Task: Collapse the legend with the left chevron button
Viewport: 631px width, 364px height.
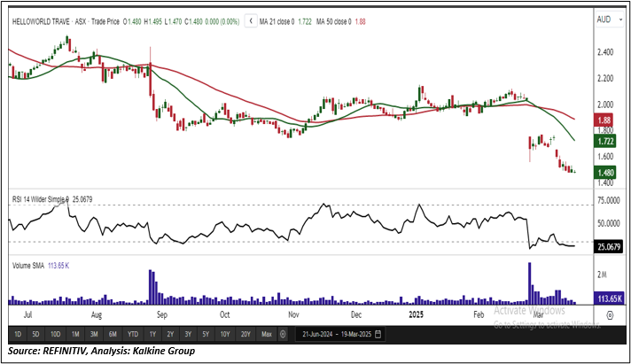Action: pos(251,21)
